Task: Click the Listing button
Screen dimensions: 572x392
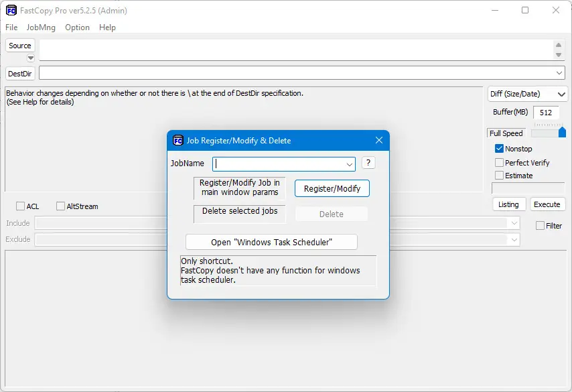Action: point(509,204)
